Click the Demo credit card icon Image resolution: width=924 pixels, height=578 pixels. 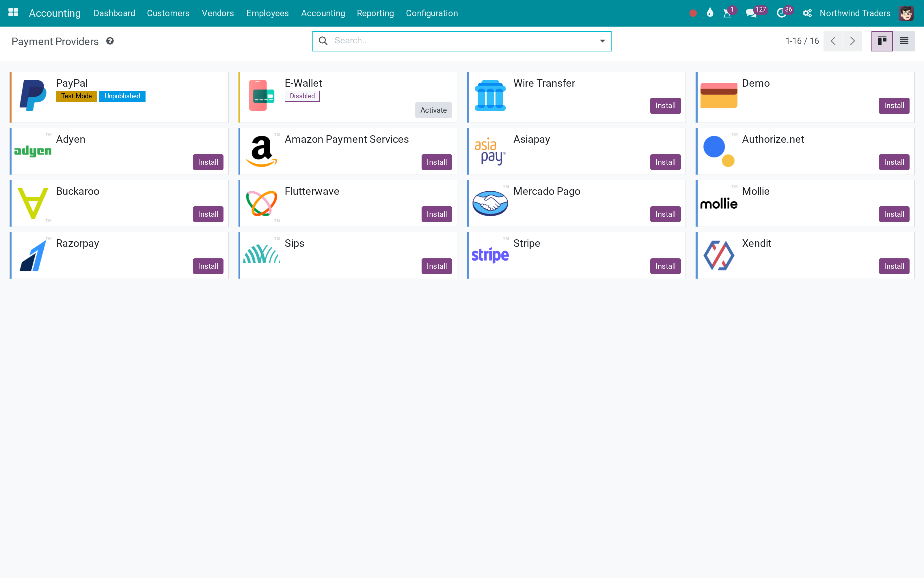(x=719, y=95)
